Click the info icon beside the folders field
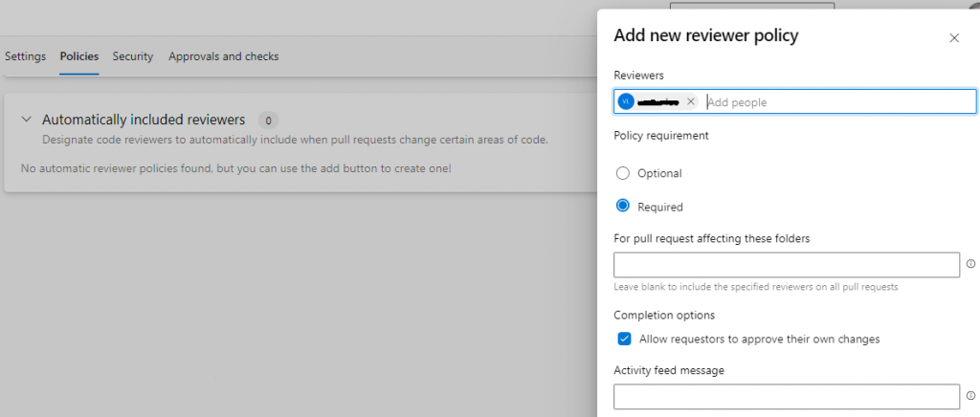This screenshot has width=980, height=417. [x=970, y=264]
